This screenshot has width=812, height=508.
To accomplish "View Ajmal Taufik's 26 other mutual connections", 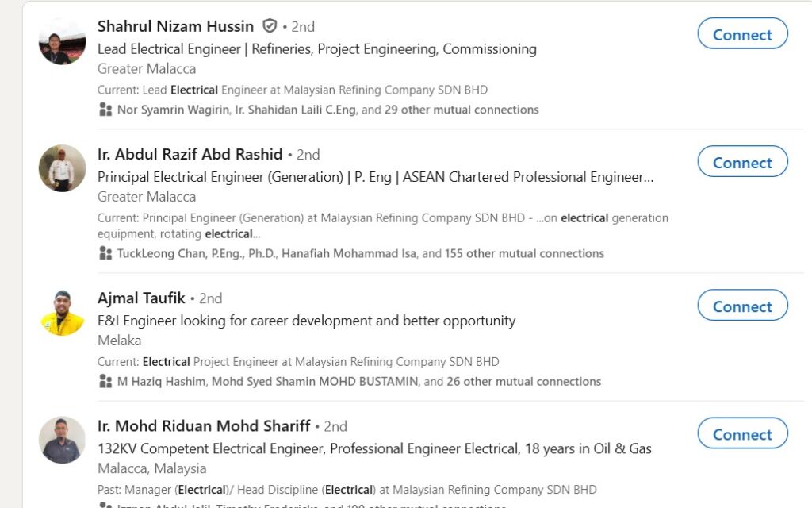I will coord(523,381).
